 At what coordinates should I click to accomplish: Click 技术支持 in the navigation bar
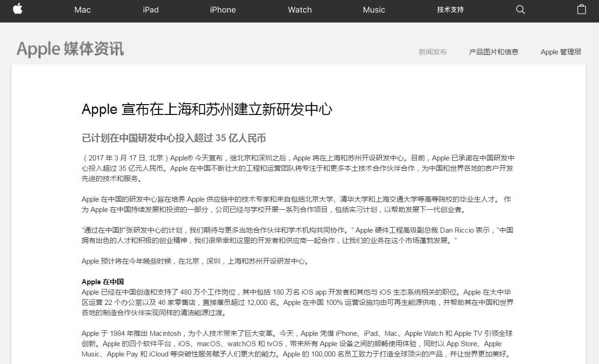pyautogui.click(x=450, y=10)
